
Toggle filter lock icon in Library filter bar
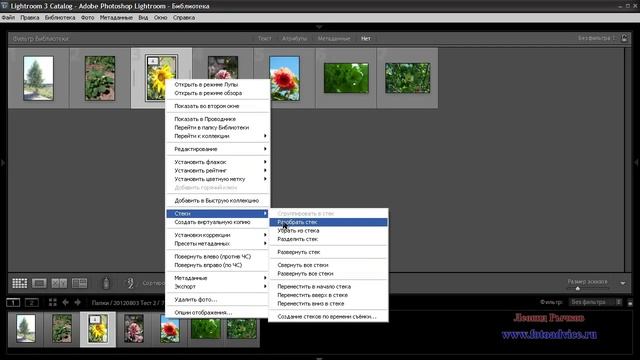pyautogui.click(x=624, y=38)
